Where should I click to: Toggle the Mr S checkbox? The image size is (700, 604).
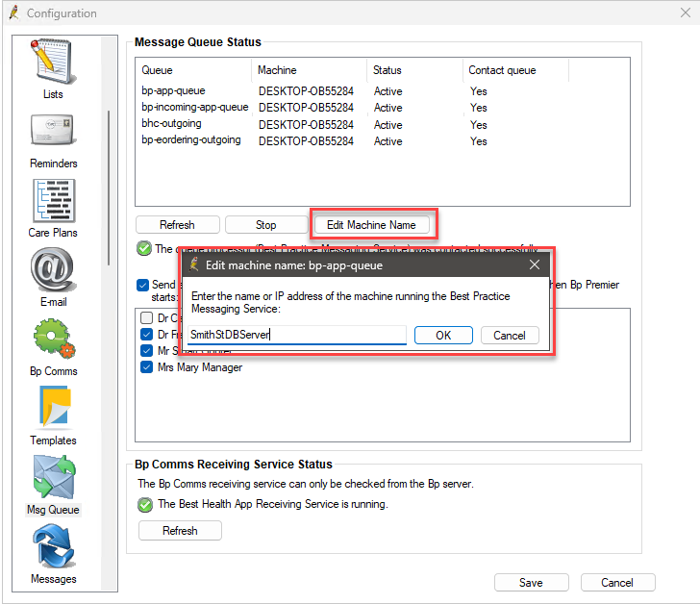coord(146,350)
